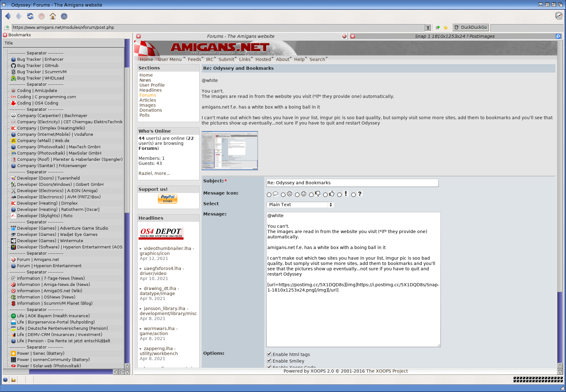Open the Search menu
The image size is (566, 392).
click(319, 59)
